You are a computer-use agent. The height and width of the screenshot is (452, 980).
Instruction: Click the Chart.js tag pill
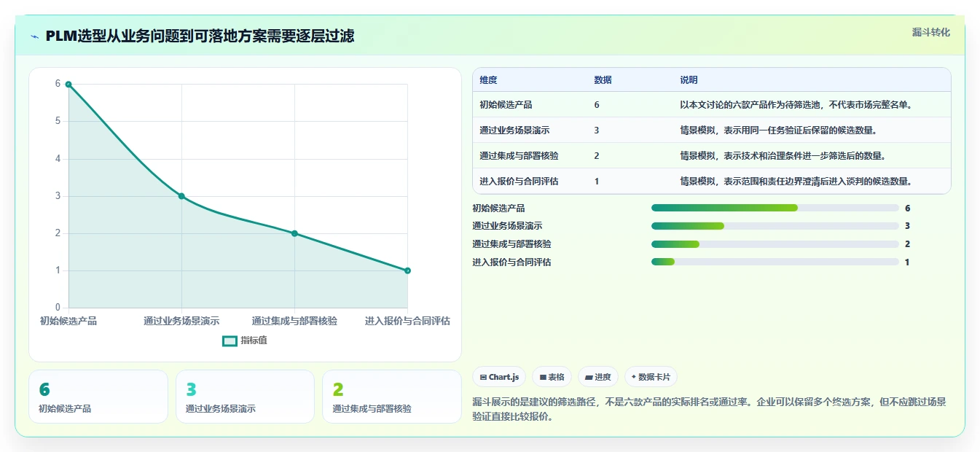(499, 377)
